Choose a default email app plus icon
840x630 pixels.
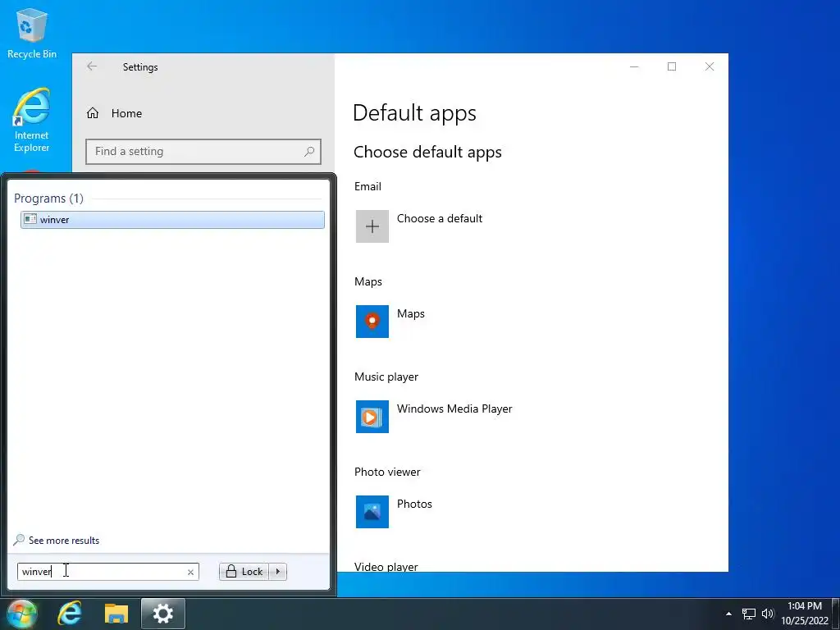372,226
